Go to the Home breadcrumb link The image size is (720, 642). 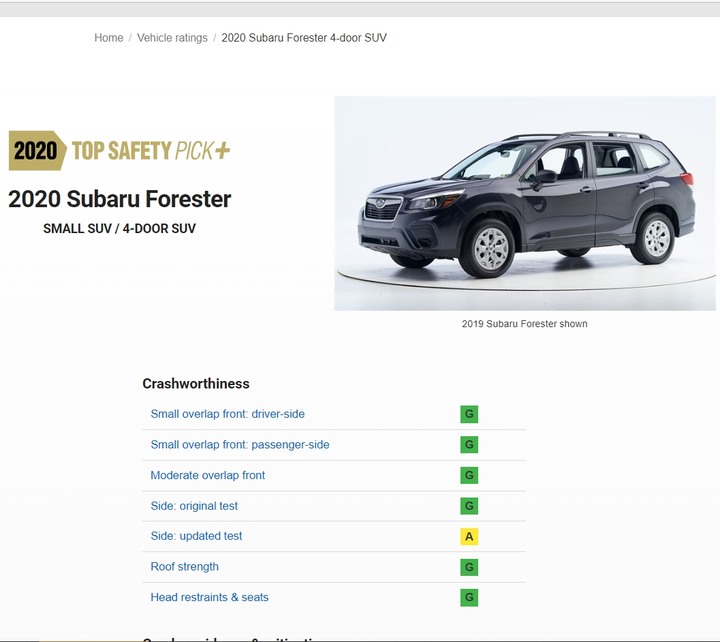pos(109,38)
